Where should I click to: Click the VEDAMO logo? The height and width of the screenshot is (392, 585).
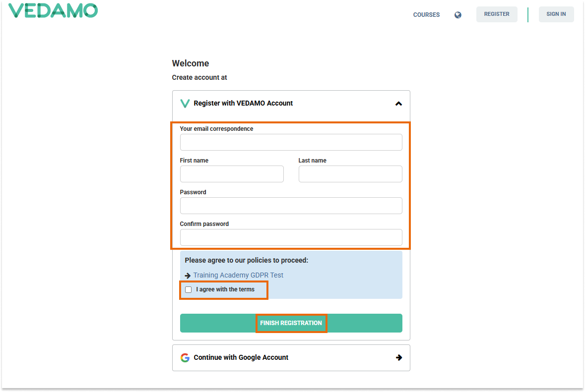pyautogui.click(x=53, y=10)
